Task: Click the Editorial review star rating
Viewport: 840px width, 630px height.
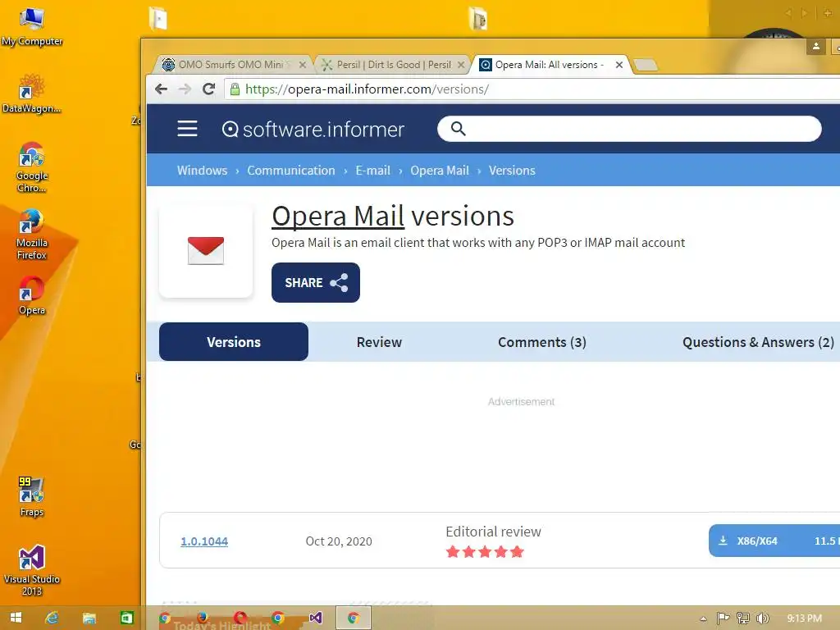Action: [485, 552]
